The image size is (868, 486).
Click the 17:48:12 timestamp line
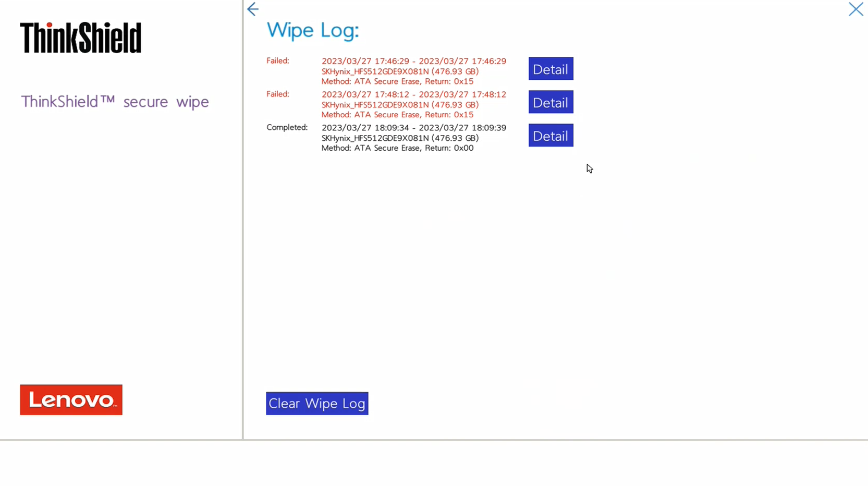(x=413, y=94)
